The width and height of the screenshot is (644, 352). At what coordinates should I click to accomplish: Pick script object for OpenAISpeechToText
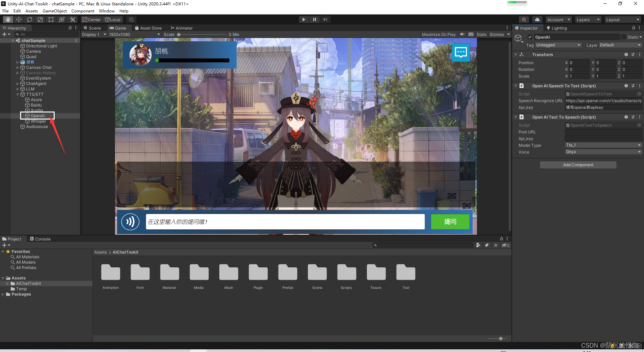(639, 94)
